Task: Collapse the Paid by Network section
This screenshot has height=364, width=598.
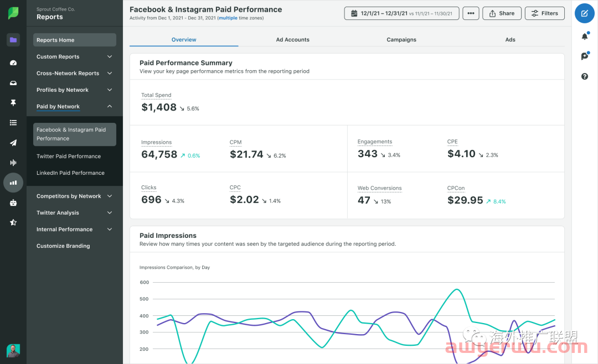Action: point(75,107)
